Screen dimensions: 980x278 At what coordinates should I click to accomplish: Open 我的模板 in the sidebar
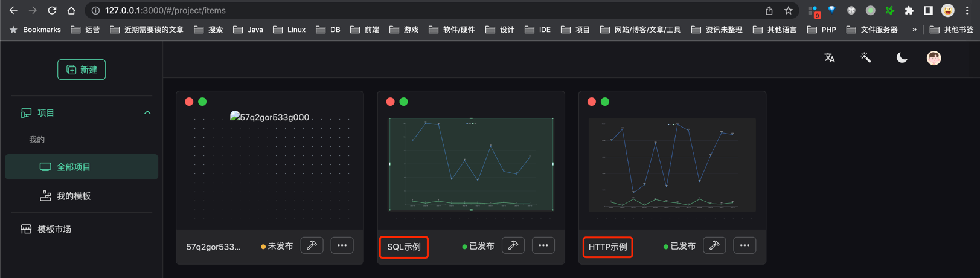point(73,196)
